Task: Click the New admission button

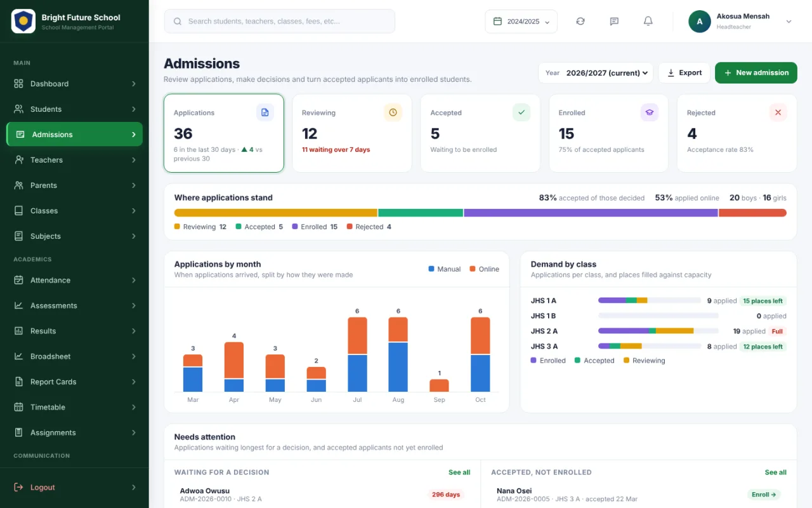Action: [756, 73]
